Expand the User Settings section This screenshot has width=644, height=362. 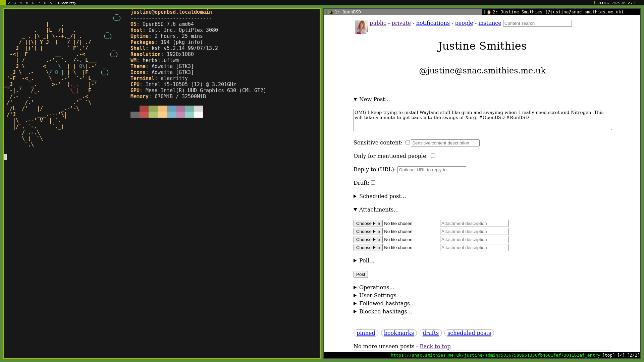pyautogui.click(x=377, y=295)
